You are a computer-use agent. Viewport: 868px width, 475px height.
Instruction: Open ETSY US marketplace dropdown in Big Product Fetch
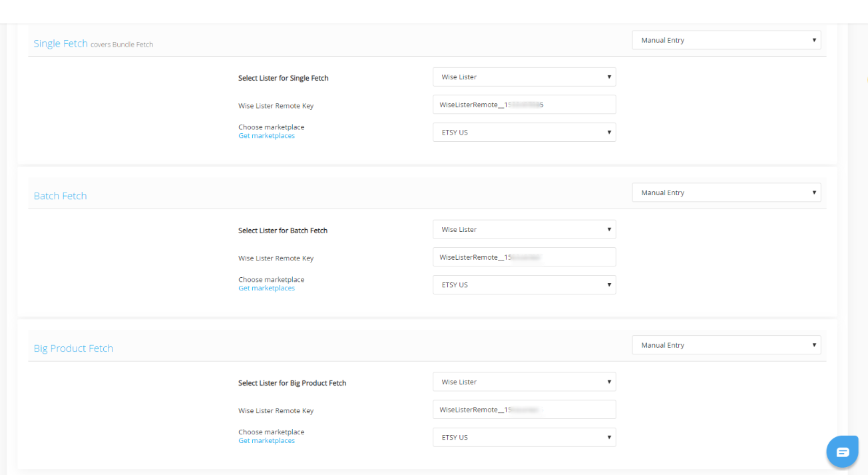[525, 437]
